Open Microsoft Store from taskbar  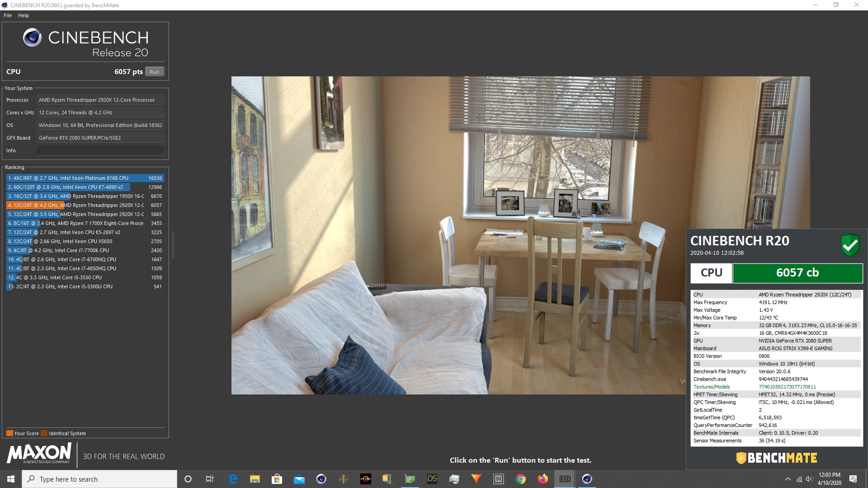(x=277, y=479)
